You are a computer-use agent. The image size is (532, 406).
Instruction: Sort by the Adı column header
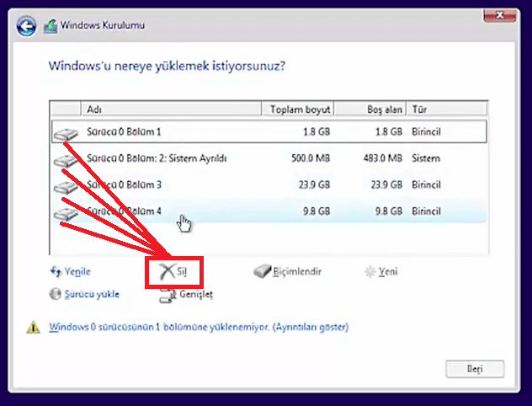click(x=172, y=110)
